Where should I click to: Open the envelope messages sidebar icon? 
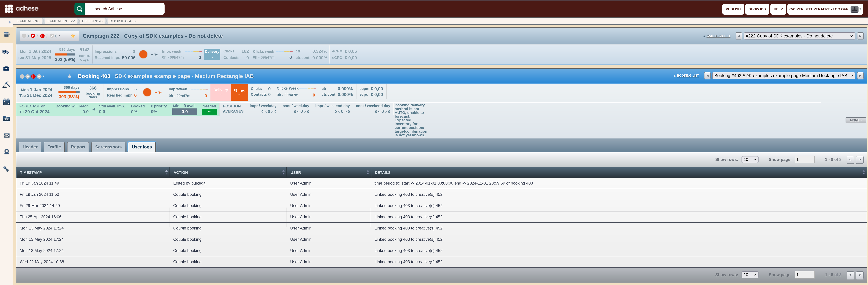pos(6,136)
